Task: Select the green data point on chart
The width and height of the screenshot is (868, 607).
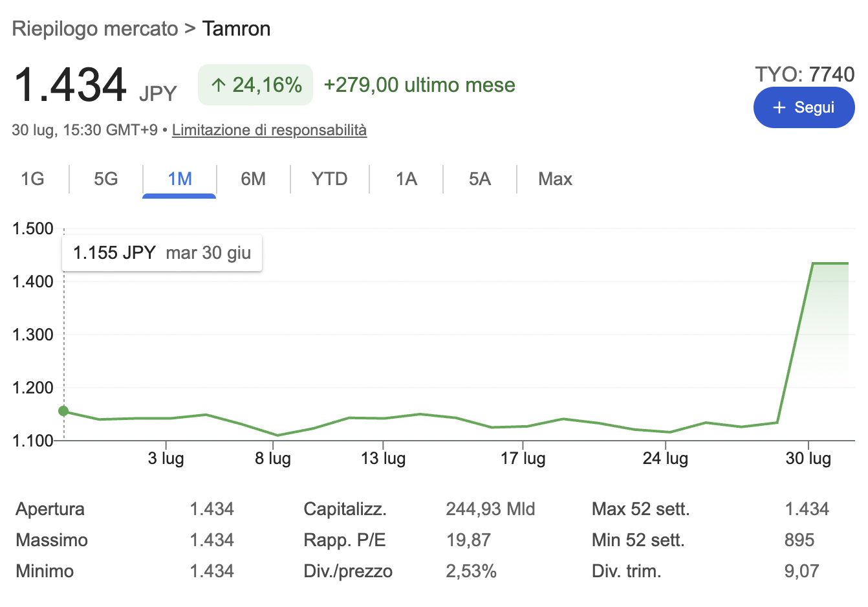Action: [x=63, y=411]
